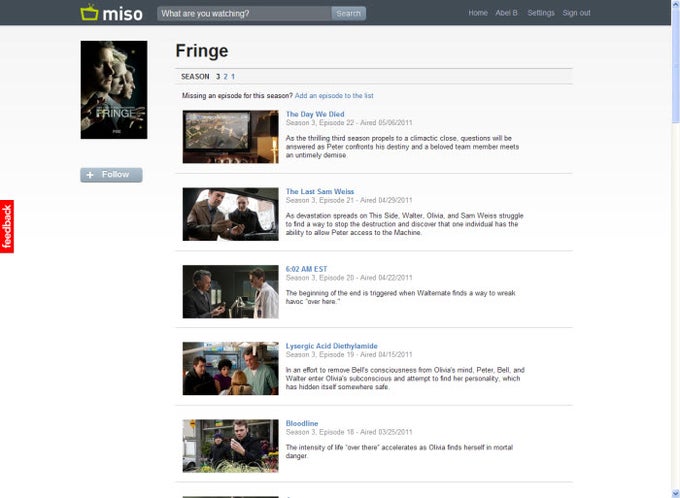The width and height of the screenshot is (680, 498).
Task: Focus the 'What are you watching?' search field
Action: pos(244,13)
